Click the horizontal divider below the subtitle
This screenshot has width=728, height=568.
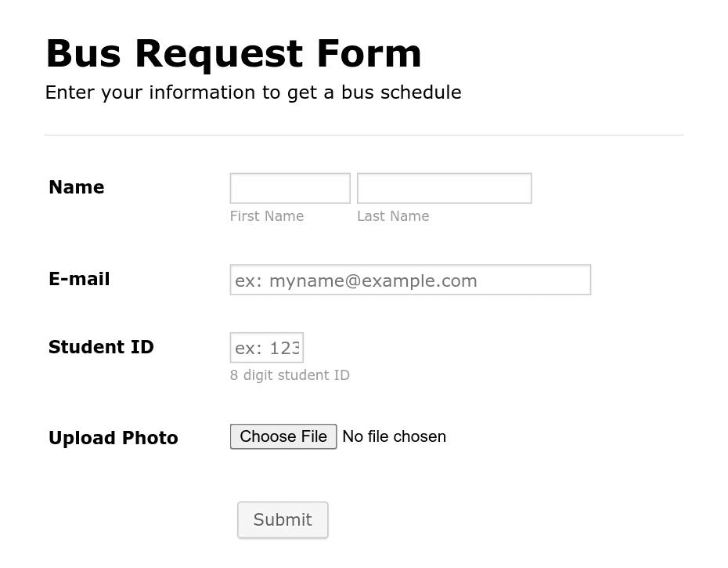(x=364, y=132)
